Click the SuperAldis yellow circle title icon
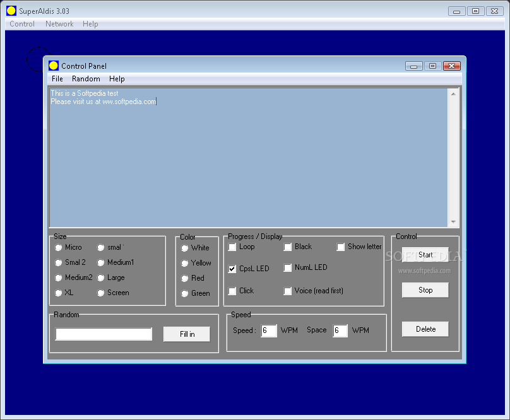 11,11
